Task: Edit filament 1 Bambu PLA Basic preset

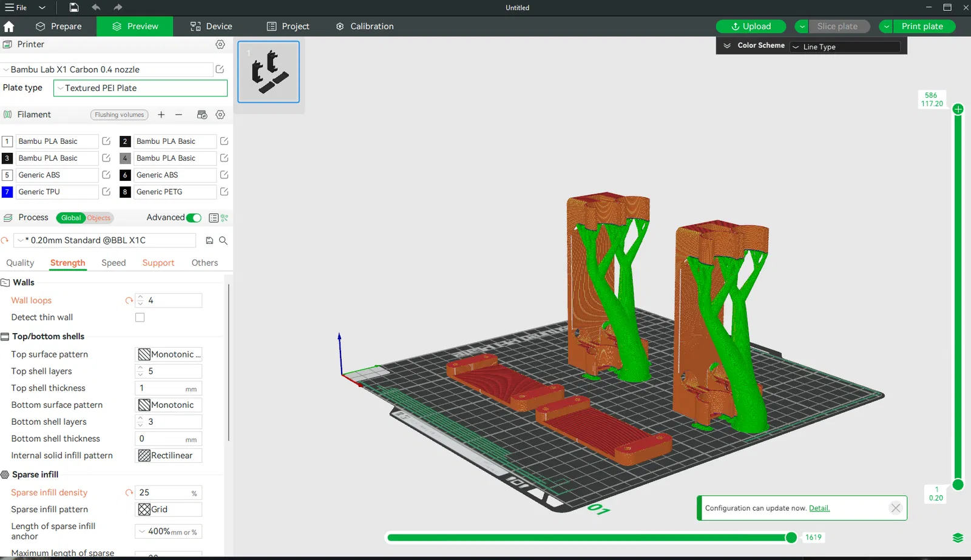Action: point(106,141)
